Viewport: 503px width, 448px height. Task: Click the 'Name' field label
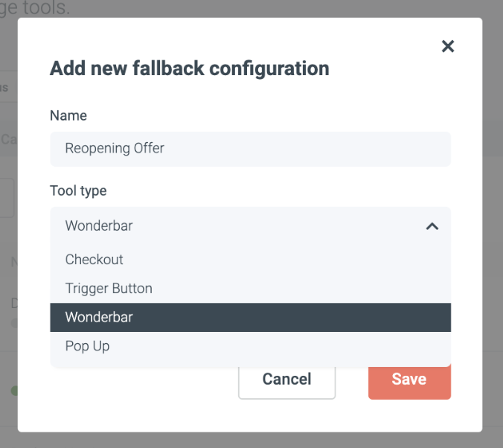tap(68, 115)
